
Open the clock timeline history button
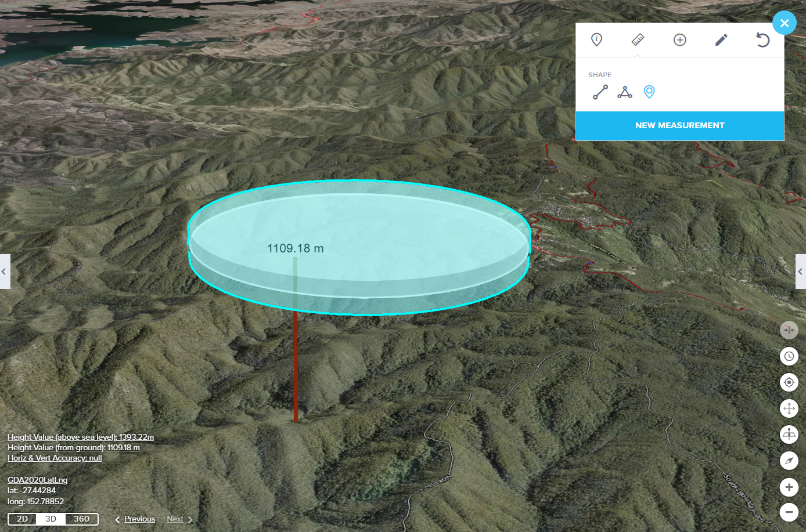(789, 356)
